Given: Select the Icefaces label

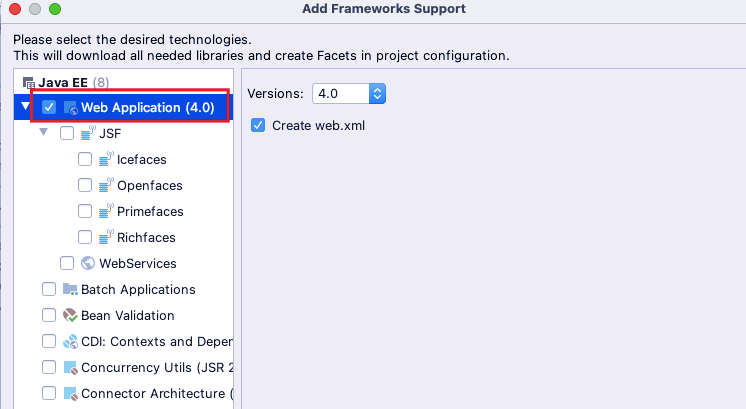Looking at the screenshot, I should (x=142, y=159).
